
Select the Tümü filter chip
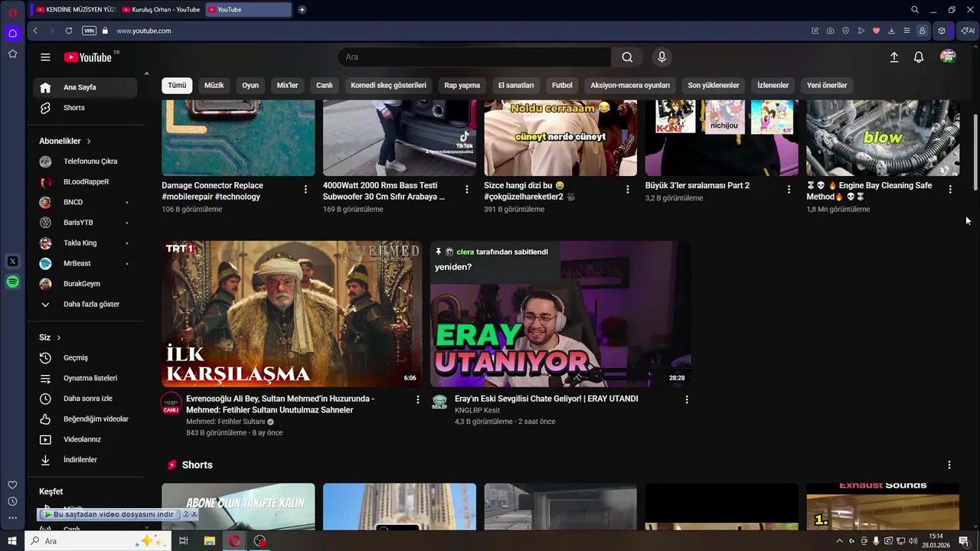click(177, 85)
